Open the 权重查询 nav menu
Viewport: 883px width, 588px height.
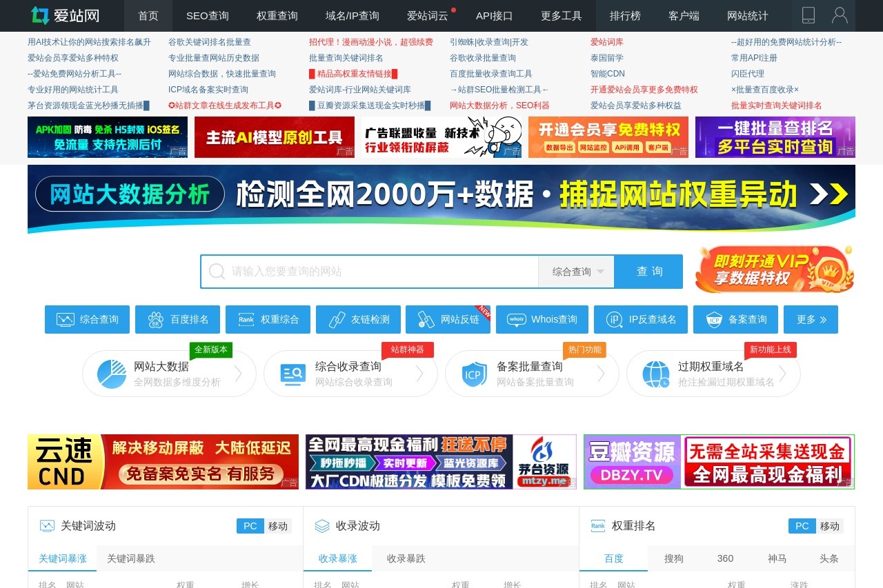[x=277, y=16]
